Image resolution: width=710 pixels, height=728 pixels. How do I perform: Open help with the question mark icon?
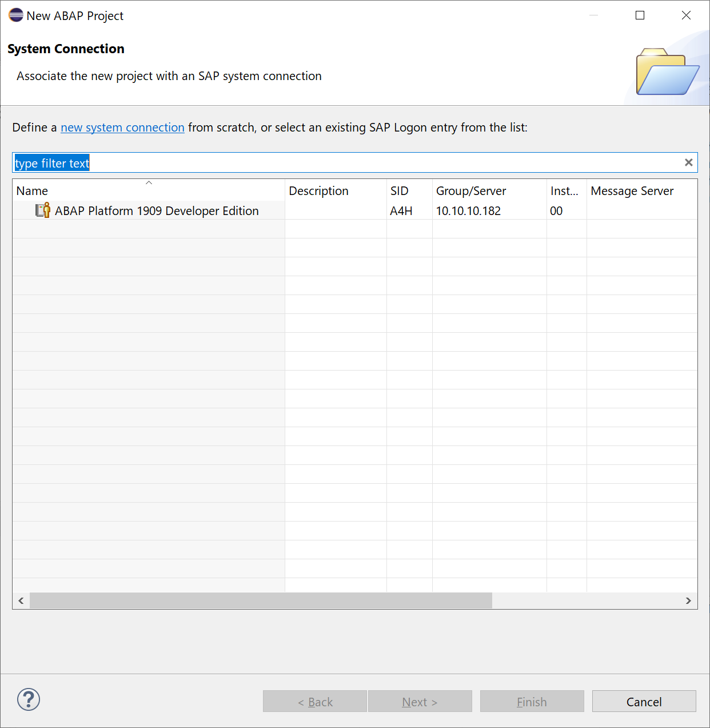point(29,699)
